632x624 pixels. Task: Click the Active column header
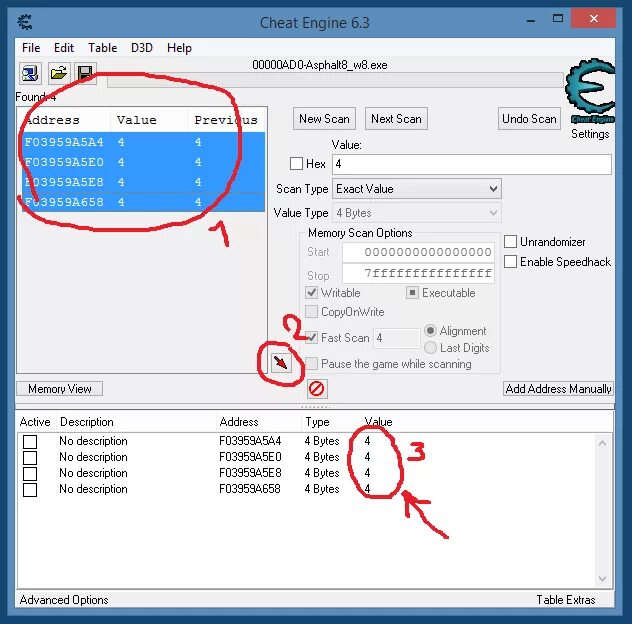[x=35, y=422]
